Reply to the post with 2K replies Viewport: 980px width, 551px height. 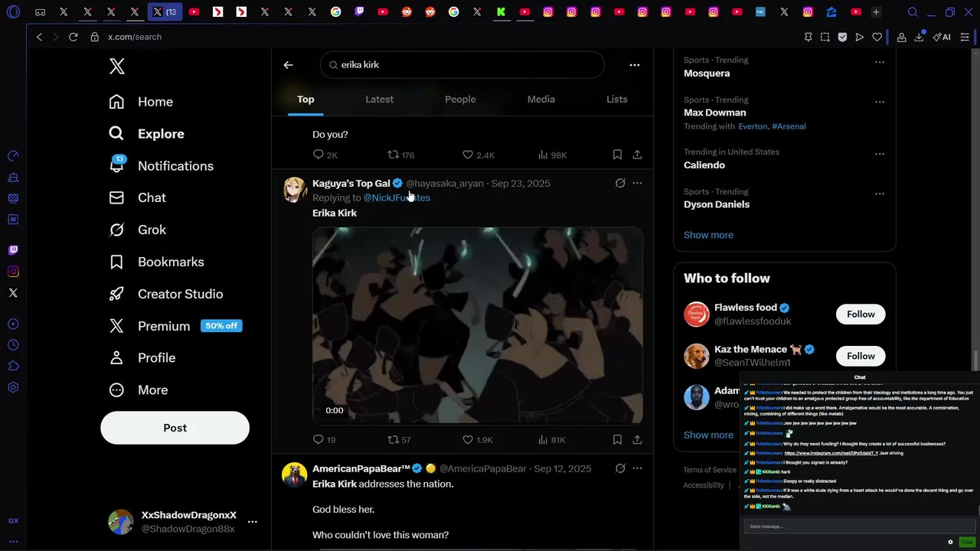pos(325,155)
